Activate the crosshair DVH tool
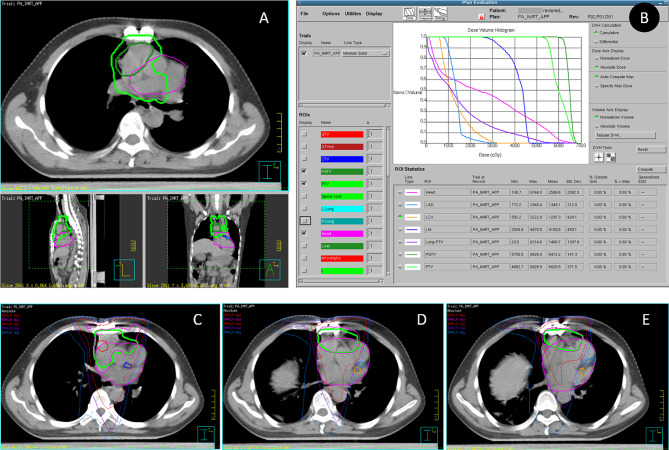Viewport: 669px width, 450px height. [599, 158]
